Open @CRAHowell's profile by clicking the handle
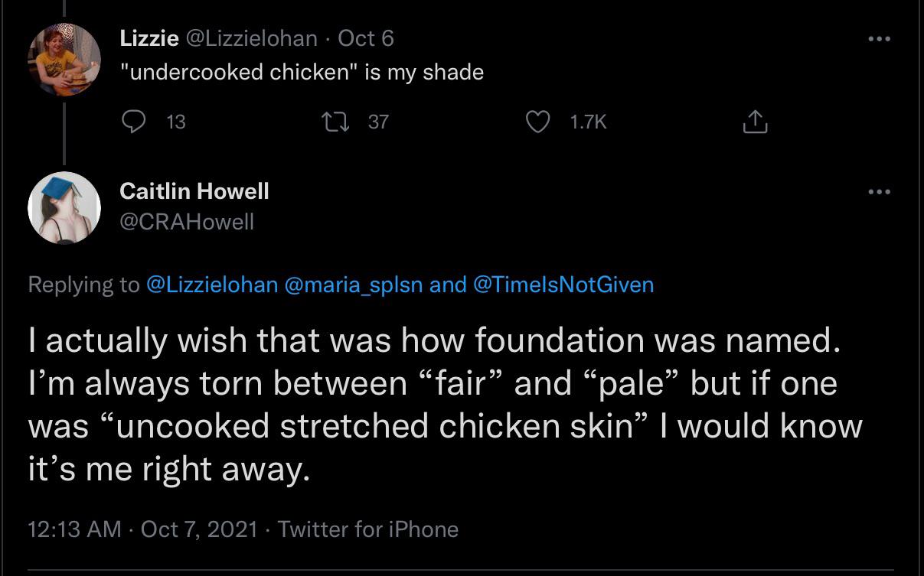 187,222
